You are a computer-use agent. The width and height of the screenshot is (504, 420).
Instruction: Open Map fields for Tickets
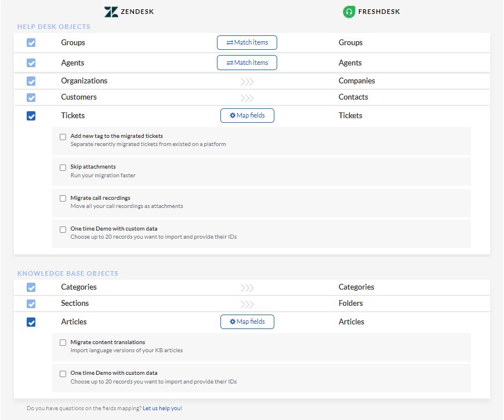[247, 116]
